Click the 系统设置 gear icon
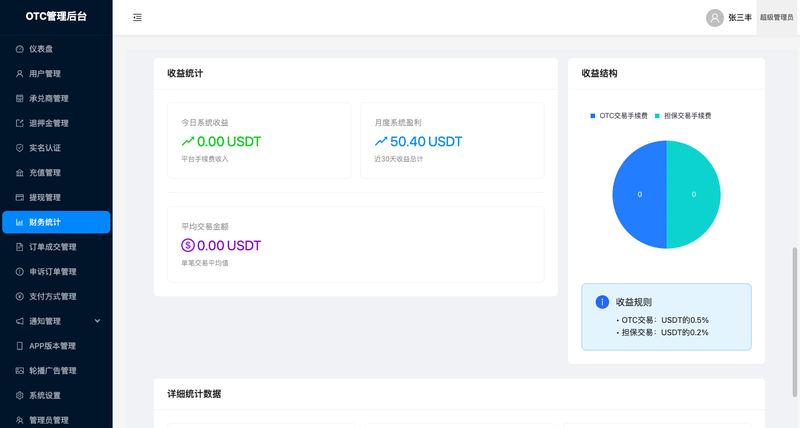This screenshot has width=800, height=428. coord(19,395)
